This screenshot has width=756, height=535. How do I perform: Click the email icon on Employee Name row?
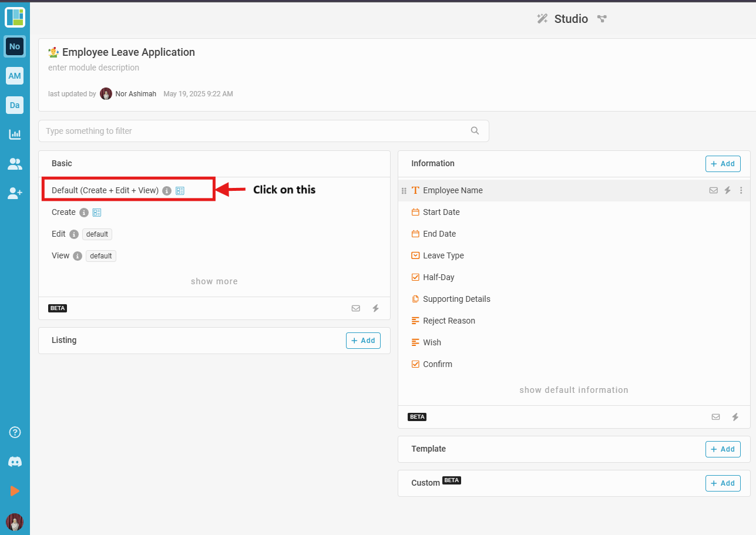click(x=713, y=190)
